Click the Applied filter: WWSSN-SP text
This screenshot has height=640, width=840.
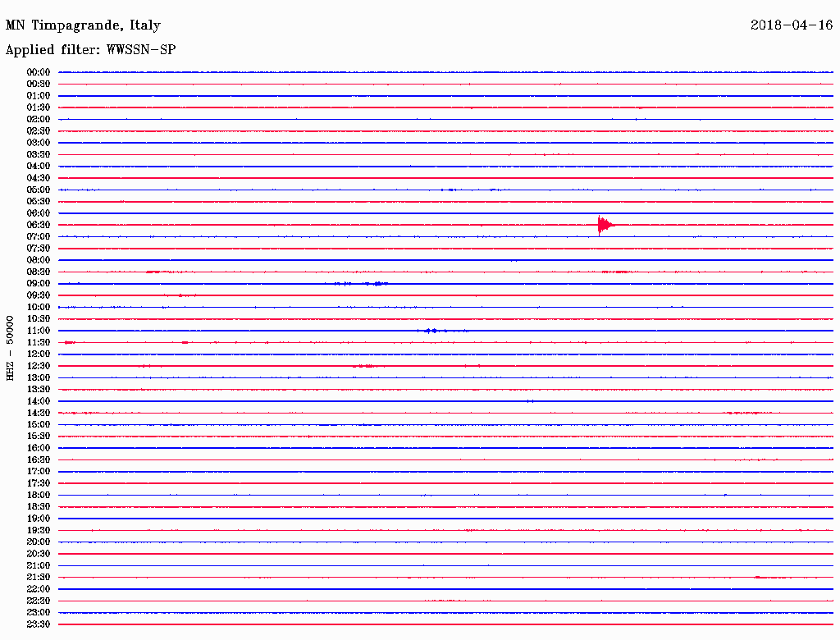pos(90,50)
